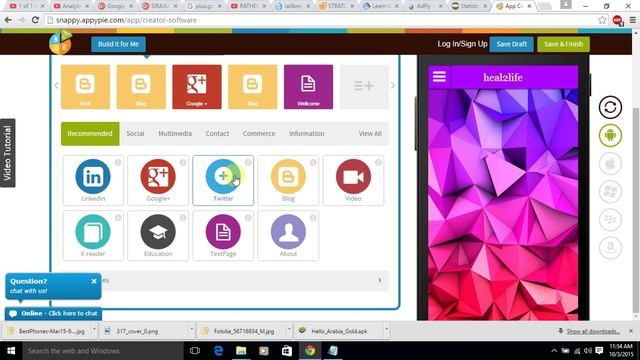Click Log In/Sign Up
The width and height of the screenshot is (640, 360).
point(462,44)
